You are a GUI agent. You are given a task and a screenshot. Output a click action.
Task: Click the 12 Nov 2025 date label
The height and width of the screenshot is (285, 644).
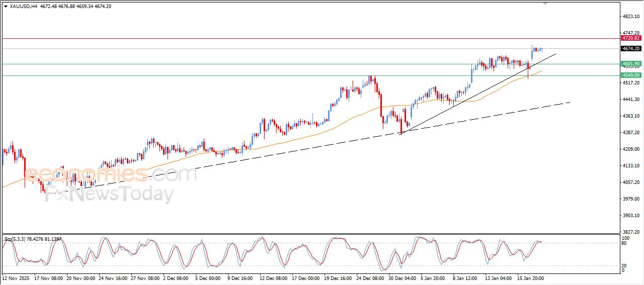tap(16, 277)
